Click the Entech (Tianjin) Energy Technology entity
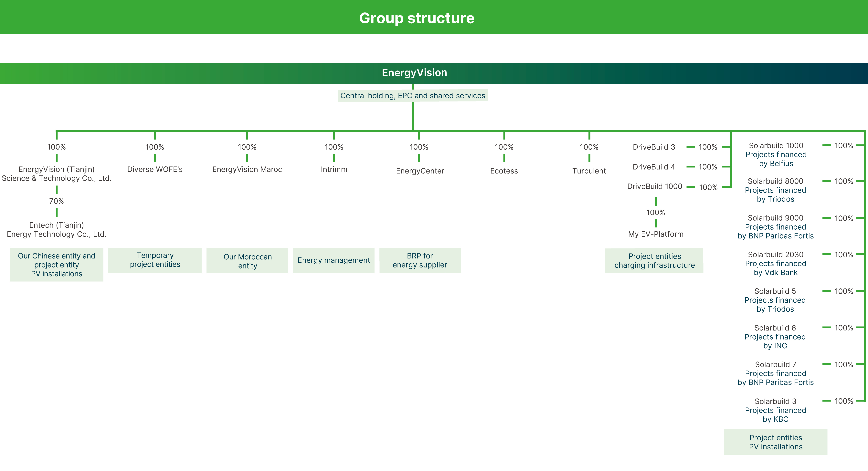The height and width of the screenshot is (471, 868). click(x=56, y=229)
